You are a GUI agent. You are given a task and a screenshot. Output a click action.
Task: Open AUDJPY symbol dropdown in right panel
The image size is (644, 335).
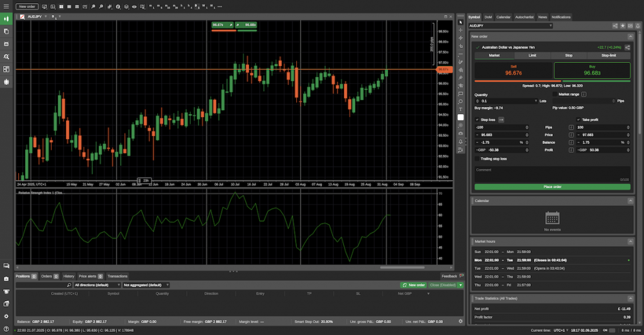pos(511,26)
